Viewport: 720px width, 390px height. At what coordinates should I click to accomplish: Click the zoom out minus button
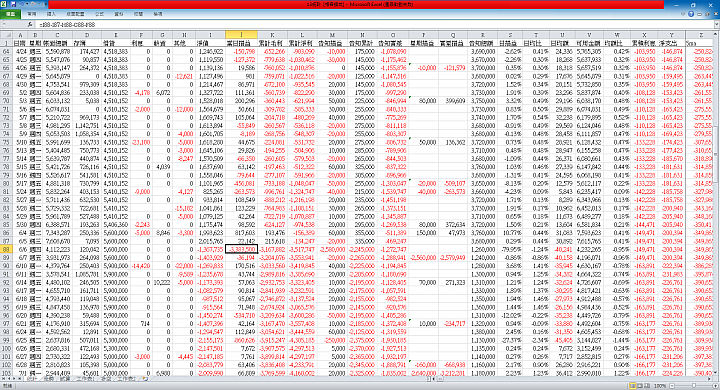coord(672,386)
